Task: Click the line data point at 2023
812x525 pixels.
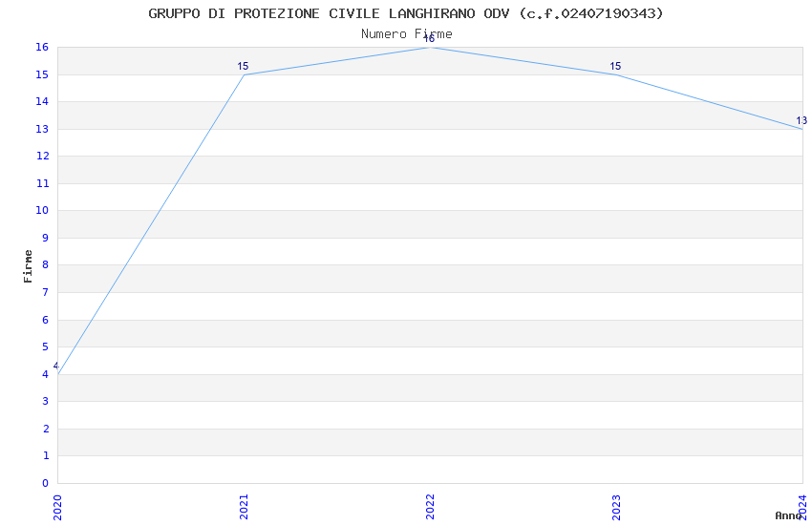Action: (x=616, y=74)
